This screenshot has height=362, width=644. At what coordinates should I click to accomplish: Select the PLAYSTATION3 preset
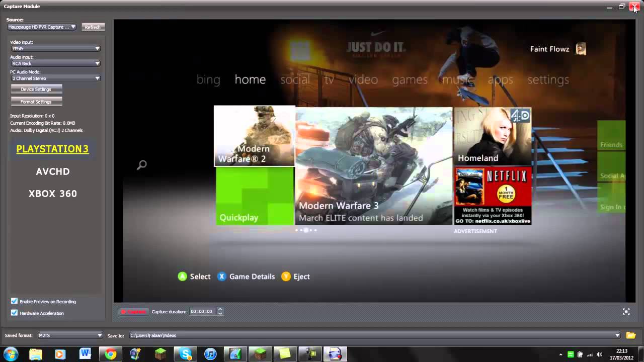[52, 149]
